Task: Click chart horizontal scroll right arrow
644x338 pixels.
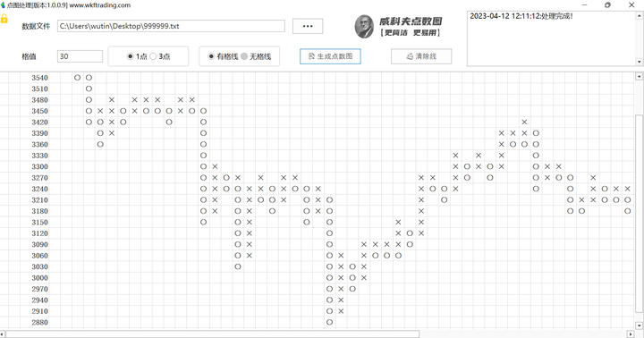Action: pos(631,334)
